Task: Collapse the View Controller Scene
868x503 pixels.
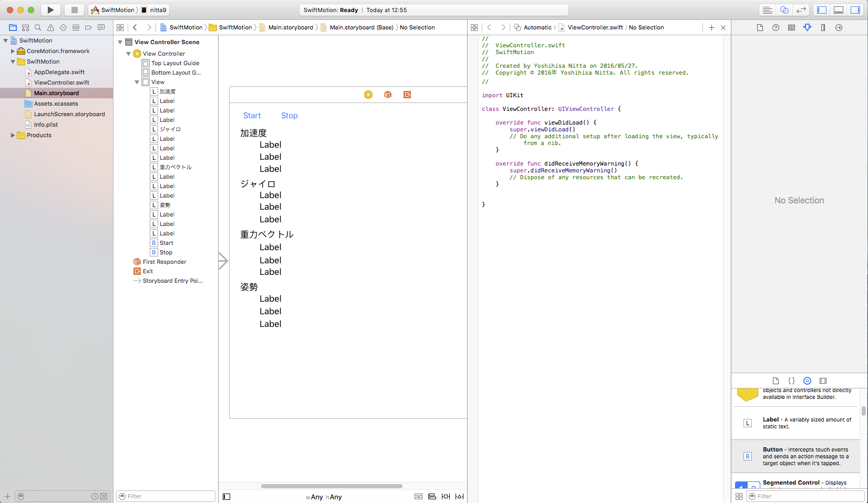Action: point(120,42)
